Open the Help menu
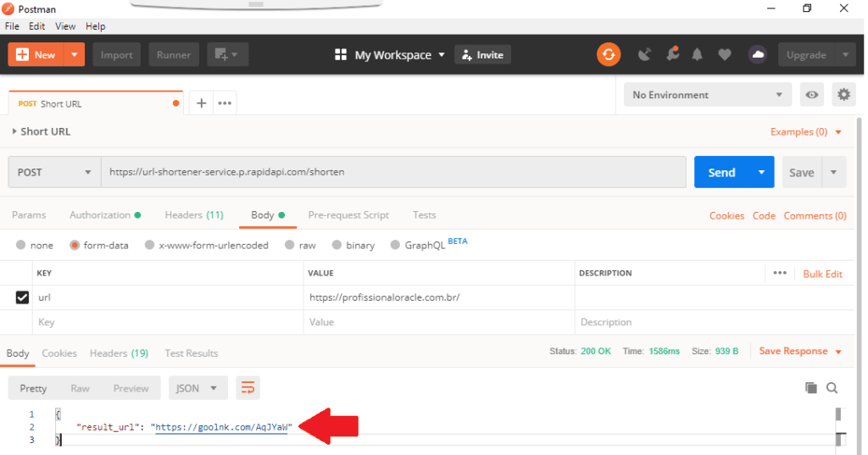Viewport: 868px width, 455px height. click(x=95, y=26)
